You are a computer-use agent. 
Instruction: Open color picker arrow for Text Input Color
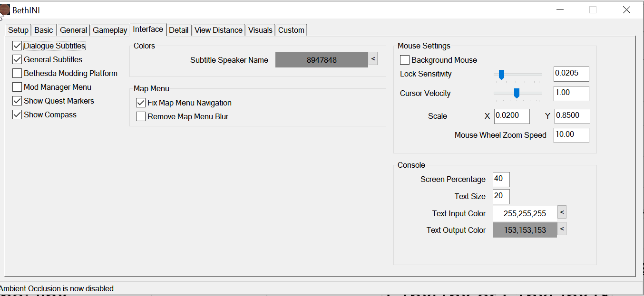(562, 212)
